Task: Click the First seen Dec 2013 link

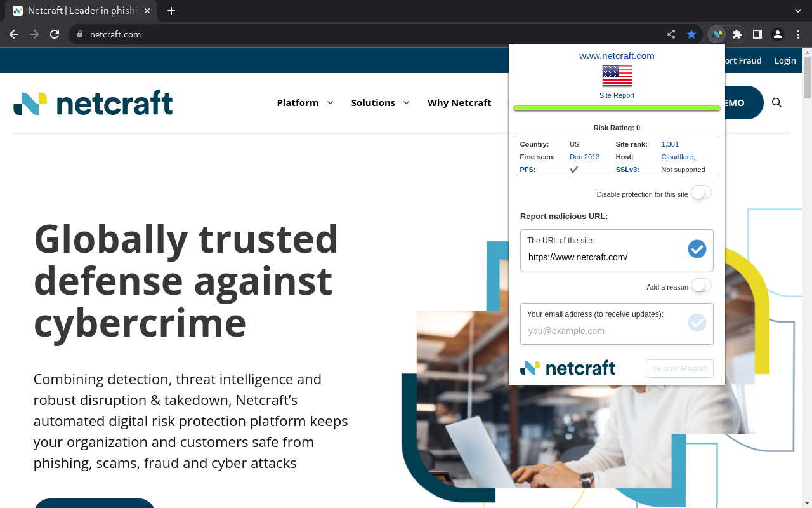Action: pos(584,157)
